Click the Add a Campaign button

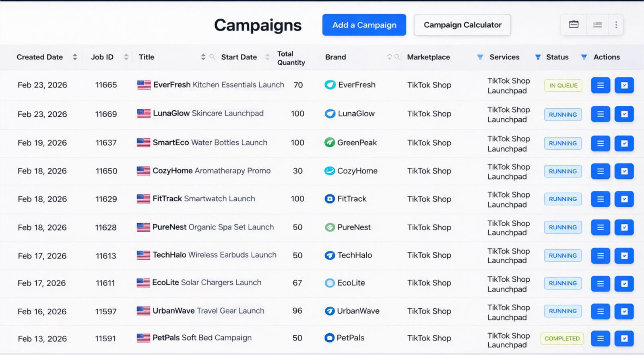364,25
